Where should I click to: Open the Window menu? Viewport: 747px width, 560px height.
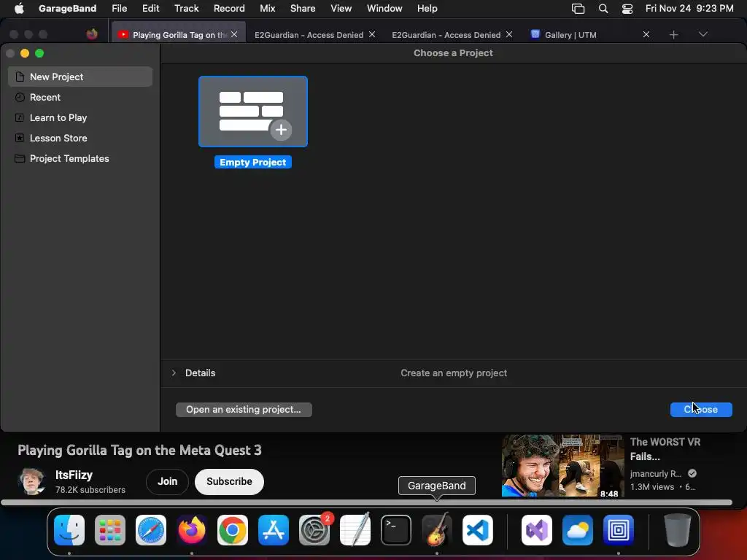384,8
